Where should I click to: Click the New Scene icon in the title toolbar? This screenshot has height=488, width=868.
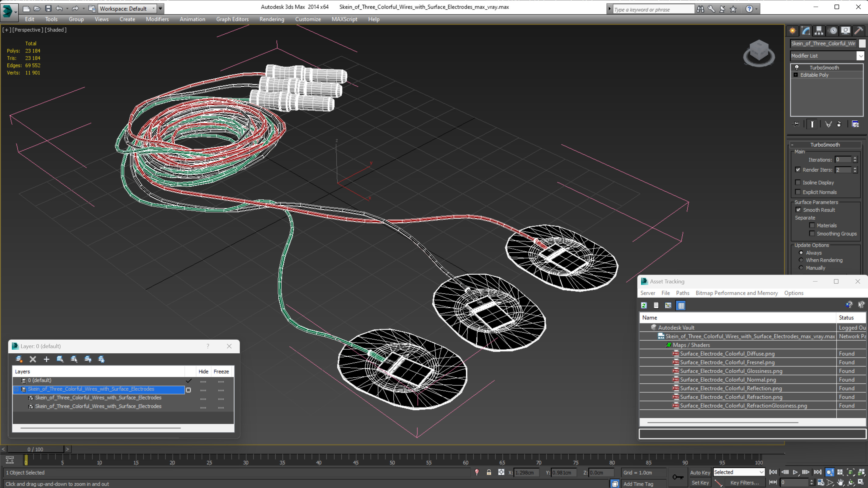pyautogui.click(x=26, y=9)
